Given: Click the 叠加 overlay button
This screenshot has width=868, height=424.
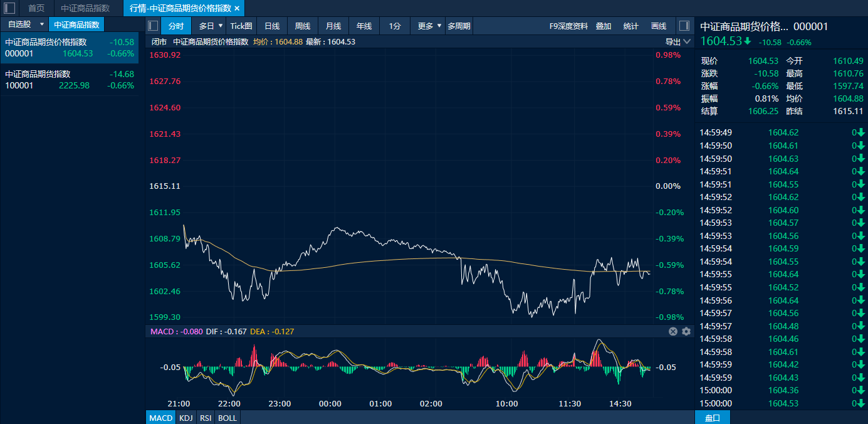Looking at the screenshot, I should (x=604, y=26).
